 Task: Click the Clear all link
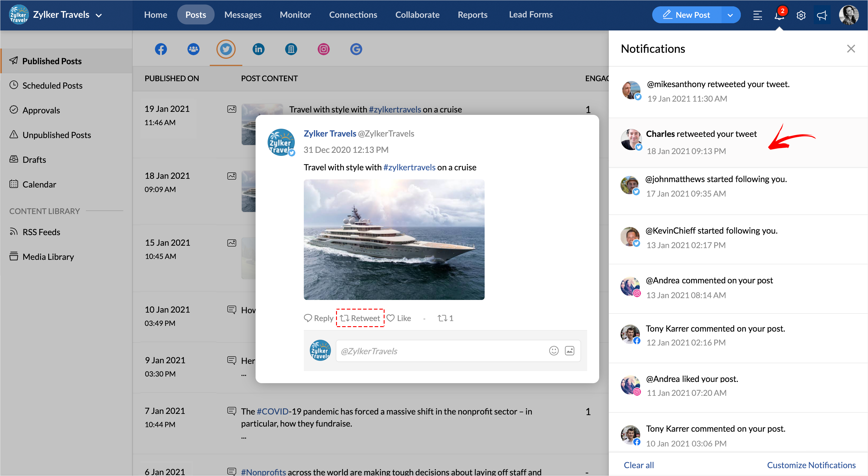tap(639, 465)
